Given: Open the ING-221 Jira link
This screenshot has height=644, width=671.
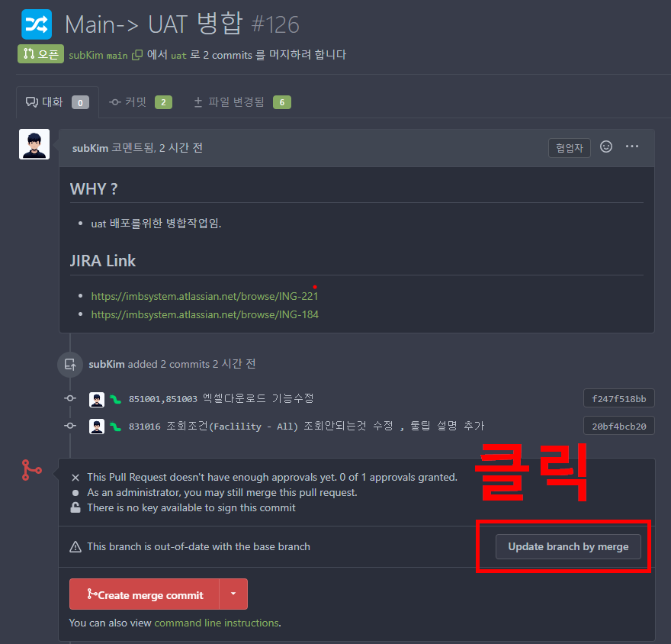Looking at the screenshot, I should pos(204,296).
